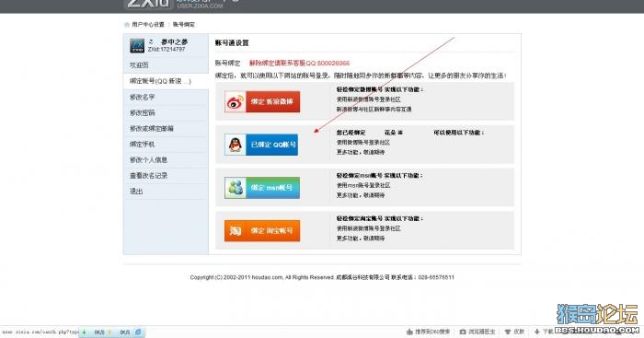The height and width of the screenshot is (338, 644).
Task: Click the 帐号通设置 heading
Action: (x=232, y=42)
